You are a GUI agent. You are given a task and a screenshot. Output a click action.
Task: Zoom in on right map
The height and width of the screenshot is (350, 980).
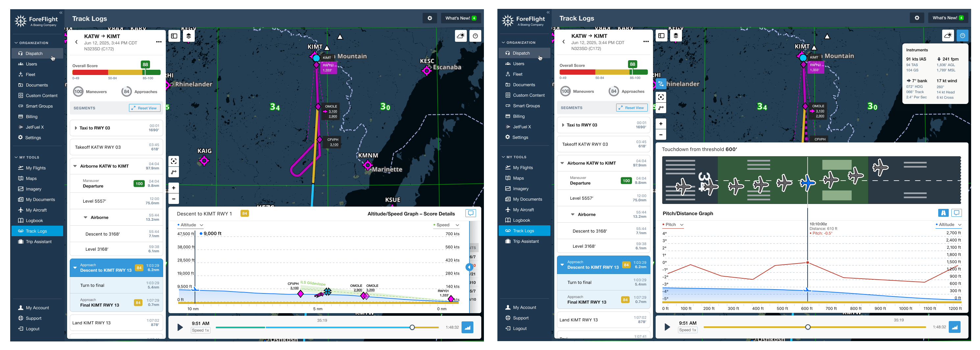pyautogui.click(x=661, y=124)
